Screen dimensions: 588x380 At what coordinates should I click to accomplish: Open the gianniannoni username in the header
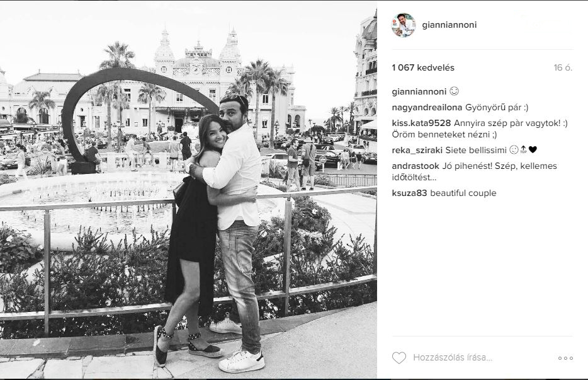449,25
